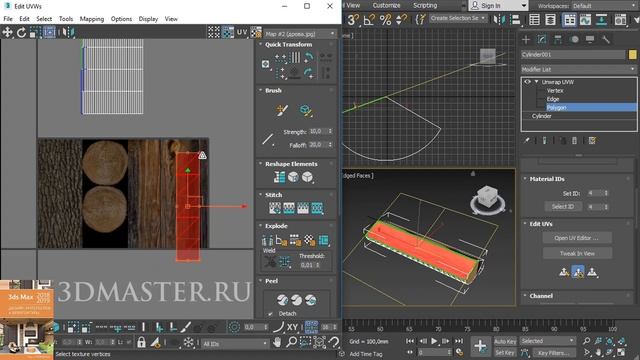Select the Zoom magnifier tool in UV editor
Screen dimensions: 640x360
[291, 342]
